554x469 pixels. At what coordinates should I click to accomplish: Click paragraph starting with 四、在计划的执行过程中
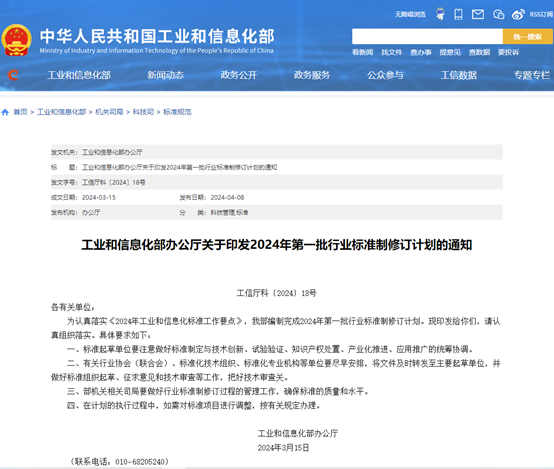(194, 405)
